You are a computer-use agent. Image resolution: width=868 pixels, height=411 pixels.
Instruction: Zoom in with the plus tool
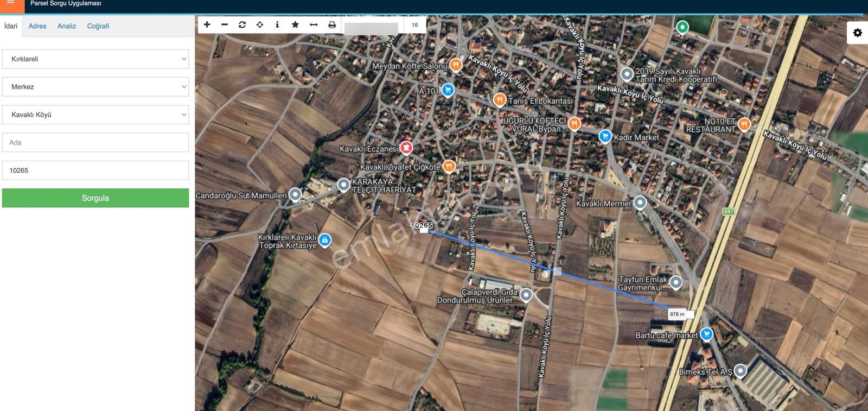tap(207, 24)
